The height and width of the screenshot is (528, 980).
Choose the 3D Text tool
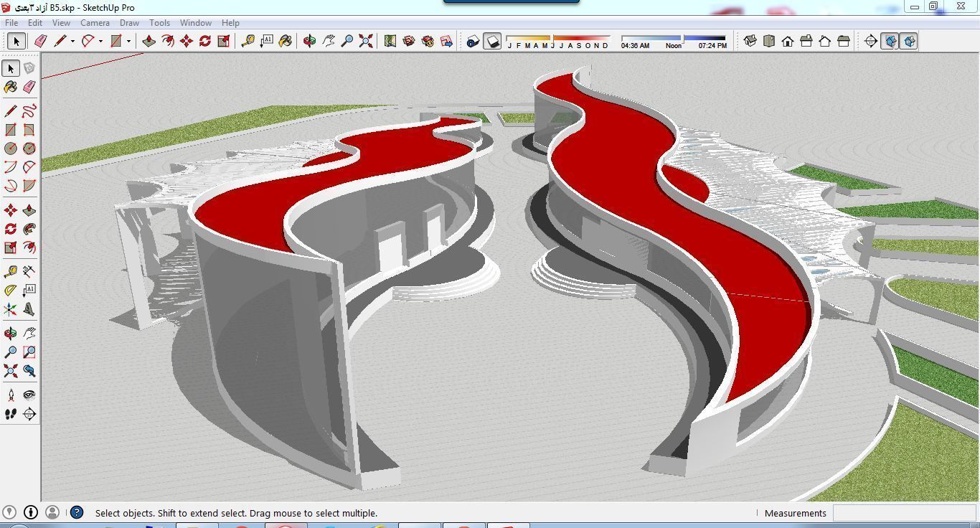(x=29, y=309)
